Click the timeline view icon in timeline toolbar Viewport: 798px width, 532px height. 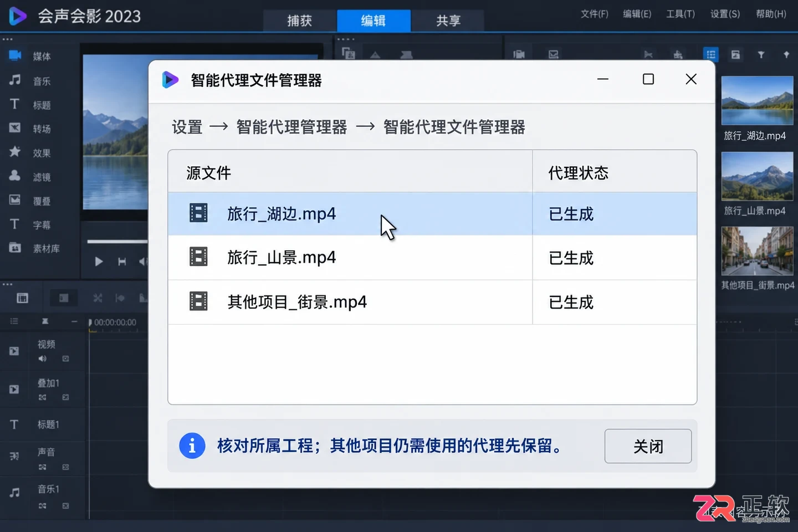coord(64,298)
